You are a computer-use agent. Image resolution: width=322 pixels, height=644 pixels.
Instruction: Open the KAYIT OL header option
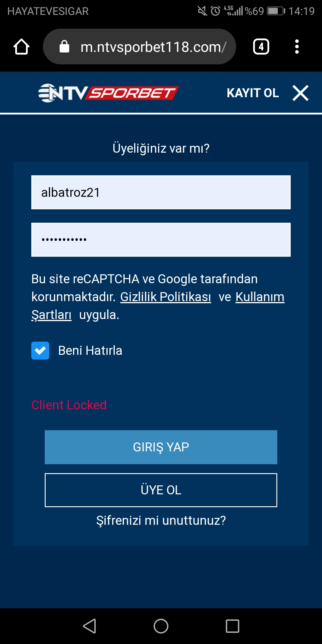(253, 93)
